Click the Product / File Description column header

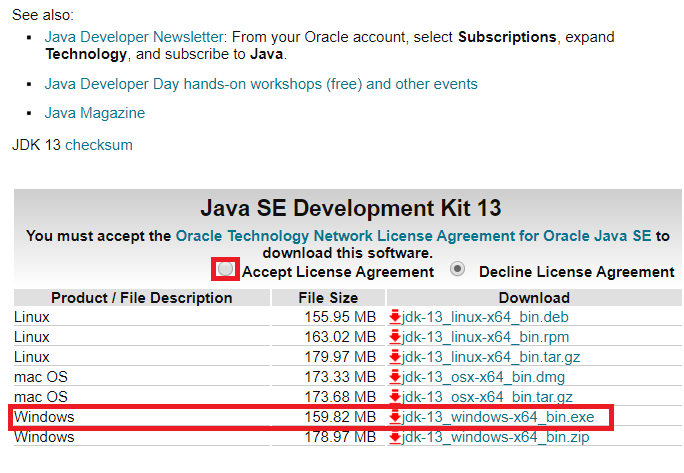142,298
